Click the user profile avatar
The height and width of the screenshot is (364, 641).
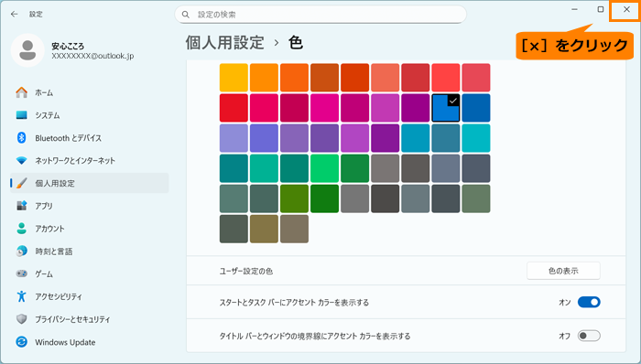click(27, 50)
